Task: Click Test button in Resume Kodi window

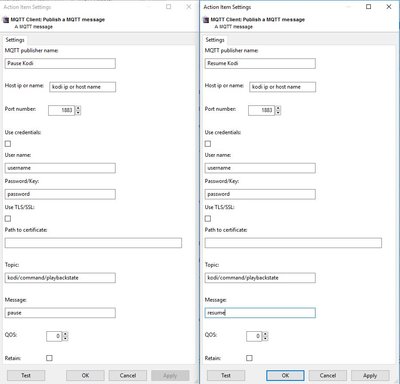Action: click(226, 376)
